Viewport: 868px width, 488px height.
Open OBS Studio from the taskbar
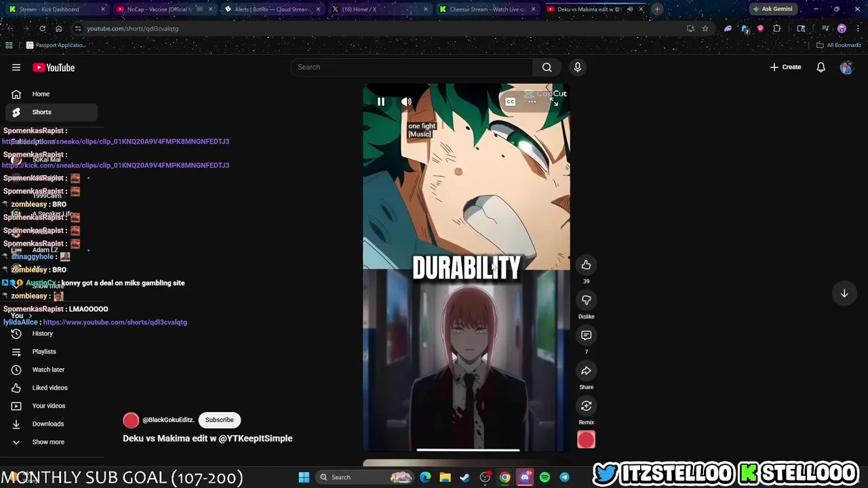tap(485, 477)
